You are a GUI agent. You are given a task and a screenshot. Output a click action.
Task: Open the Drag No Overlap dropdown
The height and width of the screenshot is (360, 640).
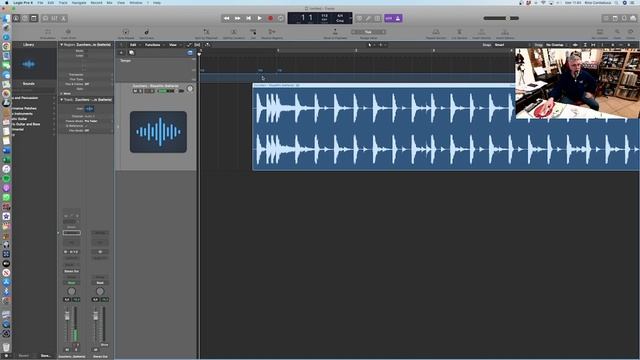coord(557,45)
